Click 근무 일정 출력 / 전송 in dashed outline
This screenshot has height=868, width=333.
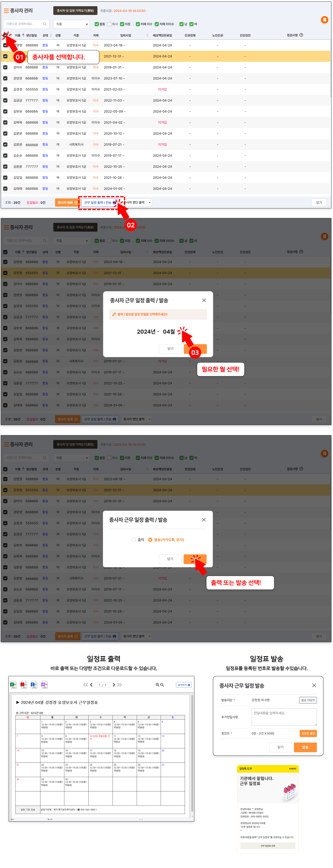100,202
